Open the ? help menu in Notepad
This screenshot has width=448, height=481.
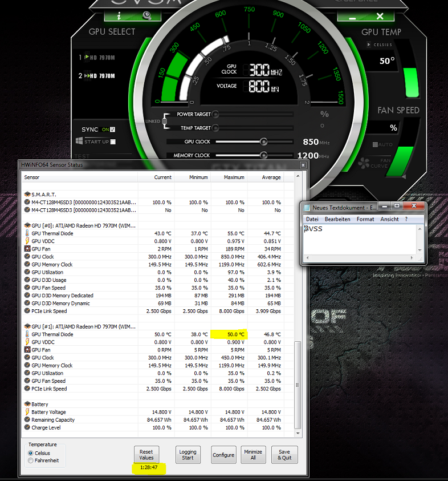pos(406,219)
